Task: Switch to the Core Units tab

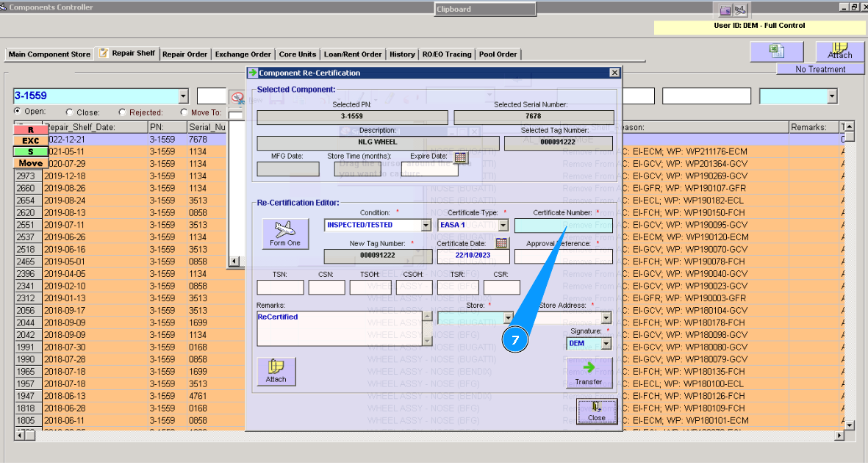Action: pyautogui.click(x=297, y=54)
